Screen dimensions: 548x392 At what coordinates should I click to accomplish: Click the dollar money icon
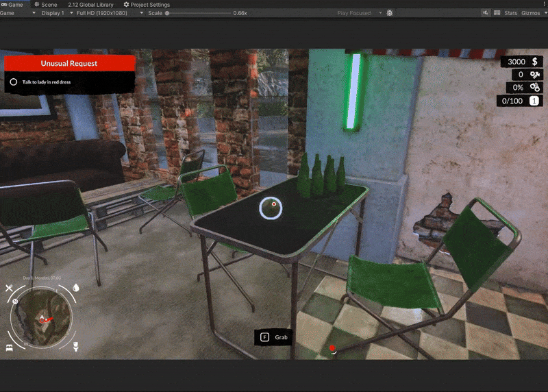tap(535, 62)
